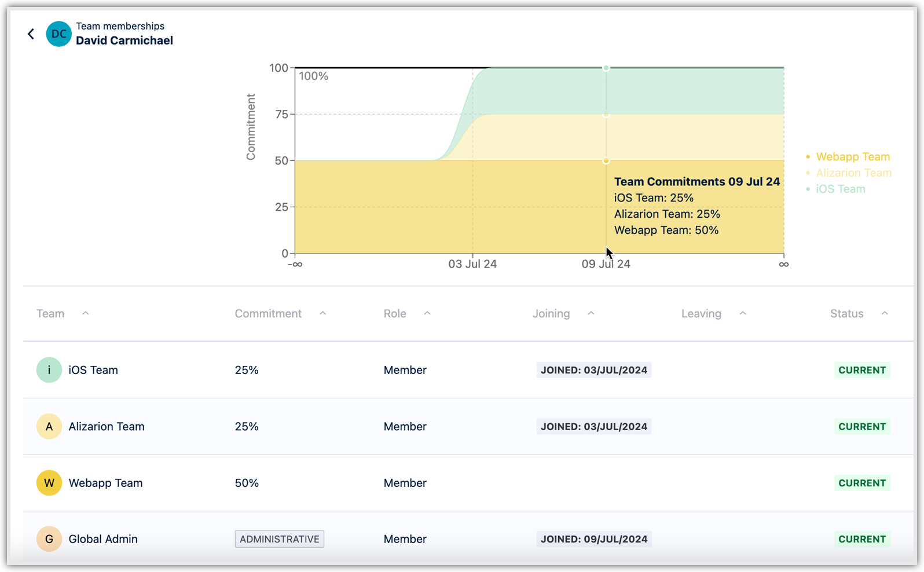Click the Global Admin avatar icon
Image resolution: width=924 pixels, height=572 pixels.
(x=49, y=539)
